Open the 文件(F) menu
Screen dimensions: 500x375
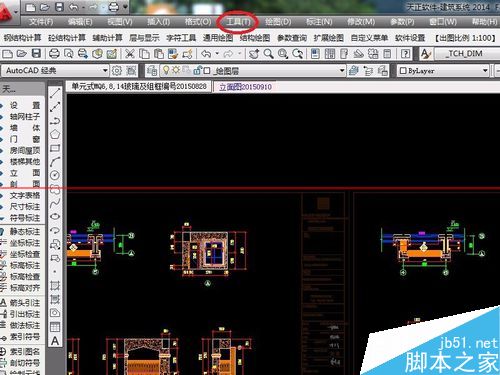point(41,22)
